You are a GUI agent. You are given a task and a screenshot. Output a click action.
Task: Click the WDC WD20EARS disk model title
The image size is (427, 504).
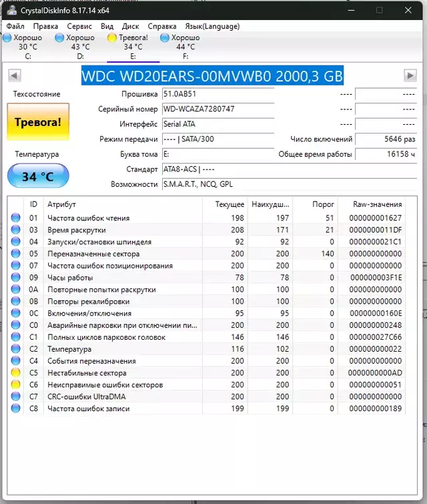[x=212, y=75]
